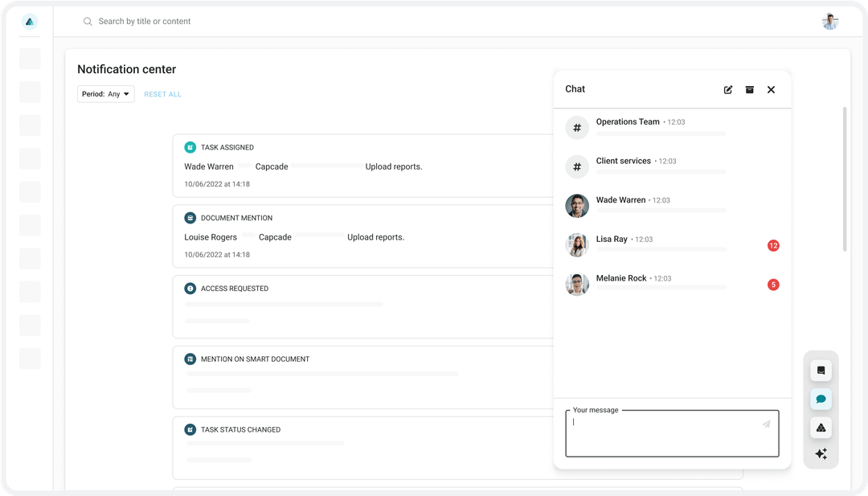Click the ACCESS REQUESTED notification badge
The height and width of the screenshot is (496, 868).
(x=190, y=289)
